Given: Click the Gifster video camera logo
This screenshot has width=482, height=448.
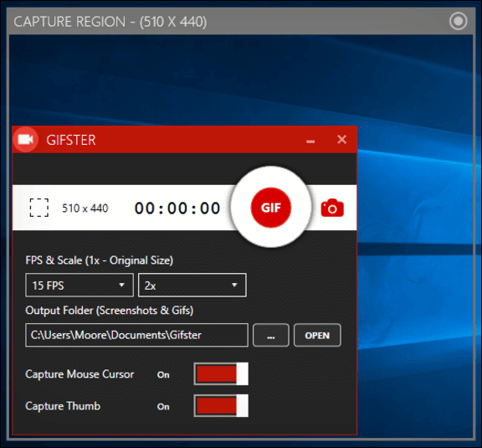Looking at the screenshot, I should click(25, 140).
